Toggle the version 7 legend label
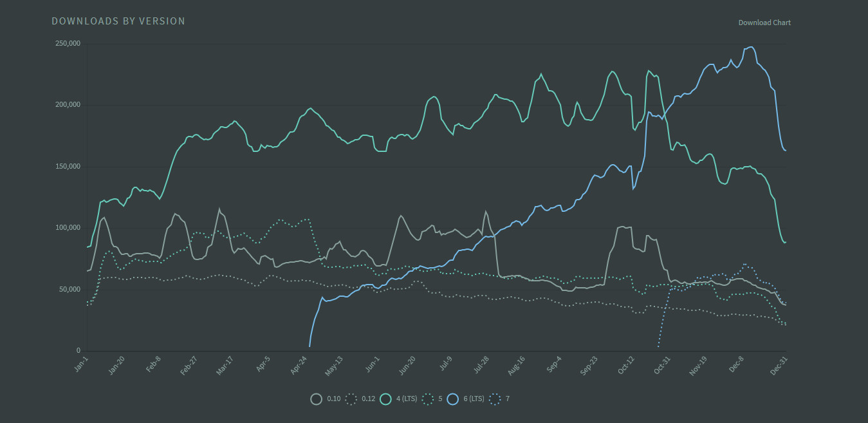The image size is (868, 423). tap(508, 399)
